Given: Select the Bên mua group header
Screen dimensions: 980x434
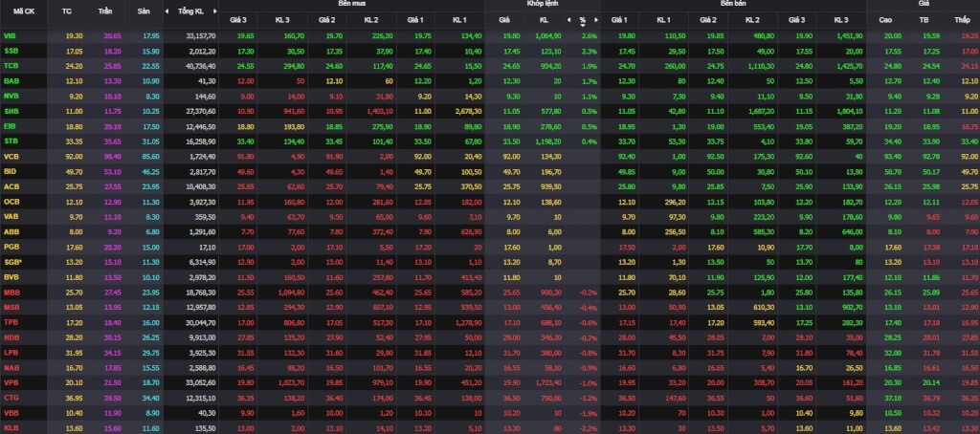Looking at the screenshot, I should (351, 4).
